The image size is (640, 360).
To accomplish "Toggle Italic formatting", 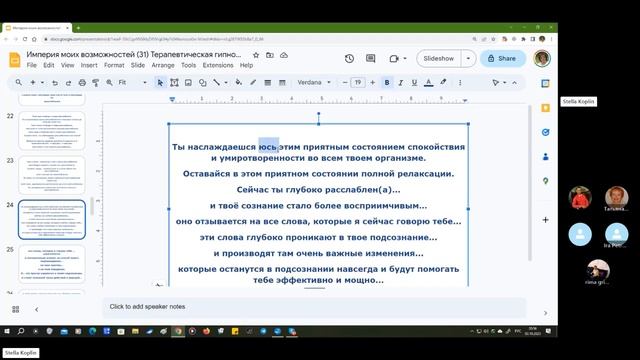I will click(400, 82).
